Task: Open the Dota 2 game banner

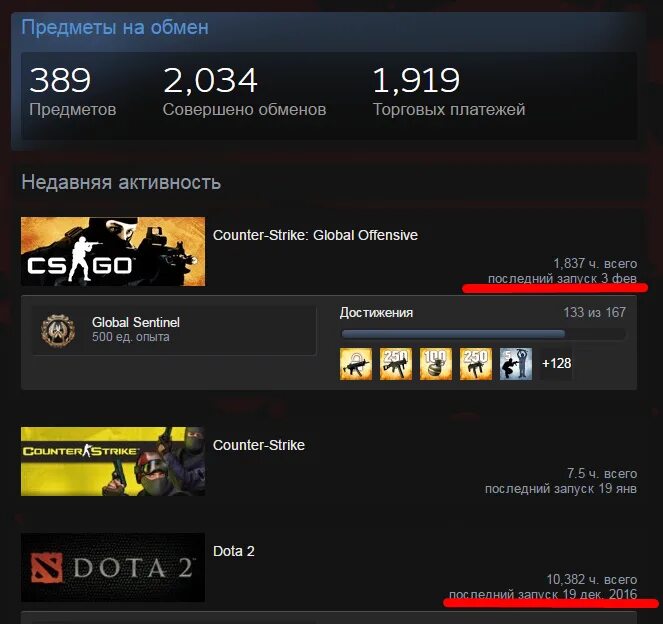Action: tap(113, 567)
